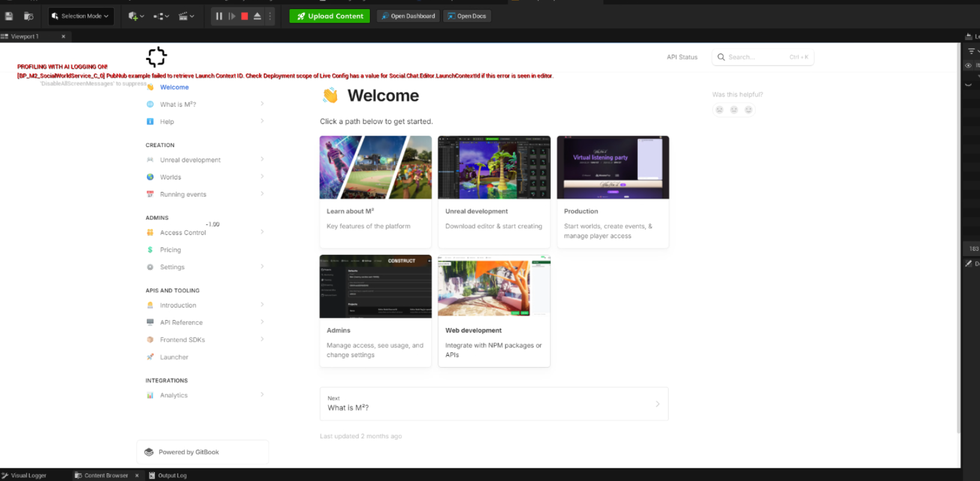The image size is (980, 481).
Task: Expand the Unreal development sidebar section
Action: click(262, 160)
